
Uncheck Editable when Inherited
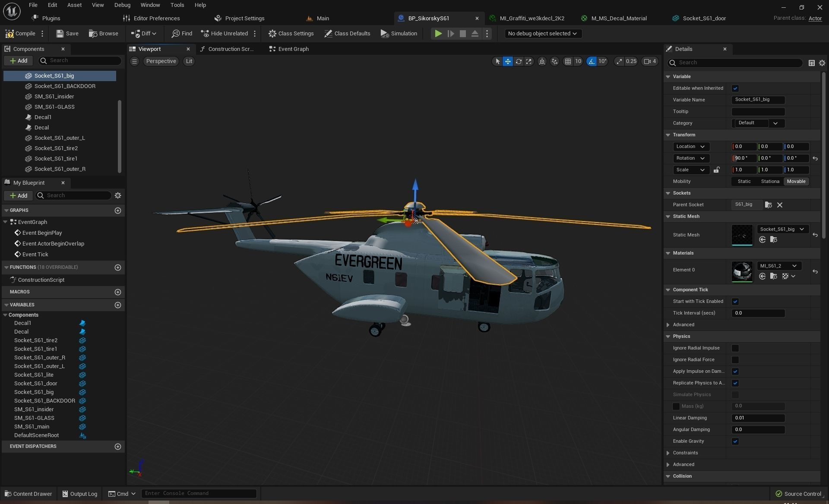click(735, 88)
